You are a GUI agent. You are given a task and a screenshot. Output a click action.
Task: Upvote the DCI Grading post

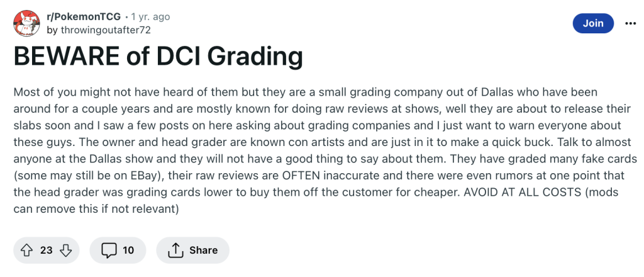point(26,250)
